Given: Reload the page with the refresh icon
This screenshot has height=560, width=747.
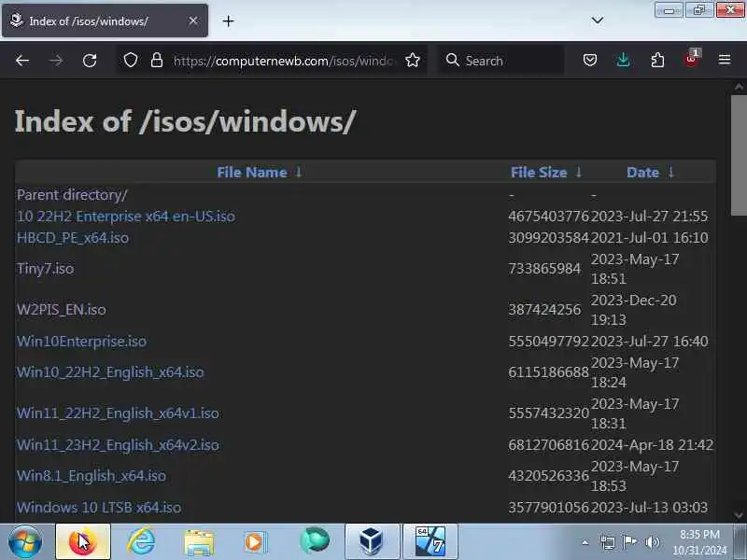Looking at the screenshot, I should coord(90,61).
